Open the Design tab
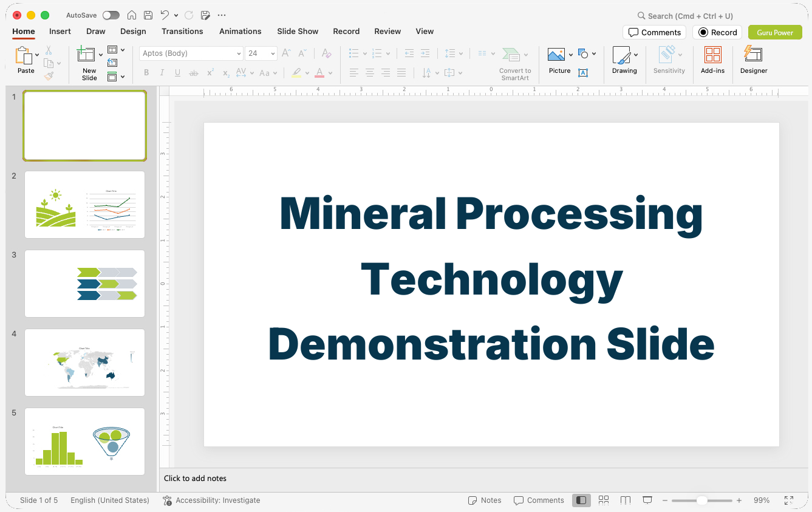The height and width of the screenshot is (512, 812). coord(133,31)
